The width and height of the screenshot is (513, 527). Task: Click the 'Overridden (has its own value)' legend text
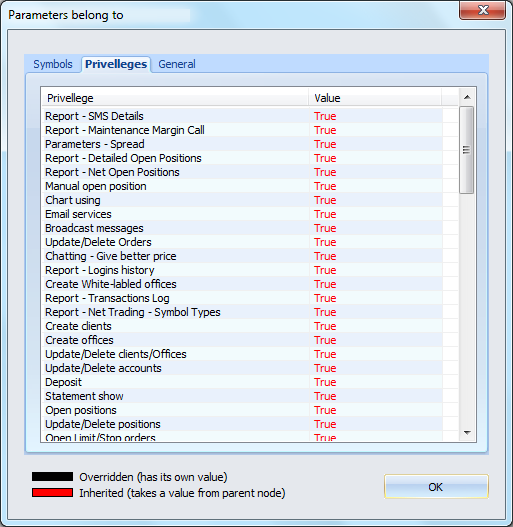pos(153,477)
